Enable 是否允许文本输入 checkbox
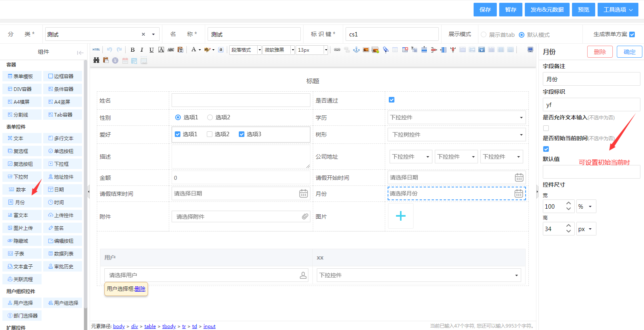 pos(546,128)
